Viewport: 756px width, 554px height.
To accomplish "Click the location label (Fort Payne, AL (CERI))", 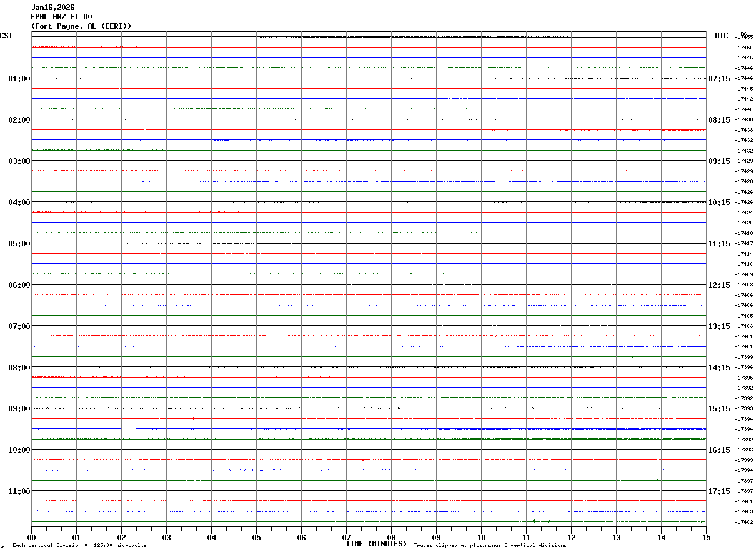I will pos(81,26).
